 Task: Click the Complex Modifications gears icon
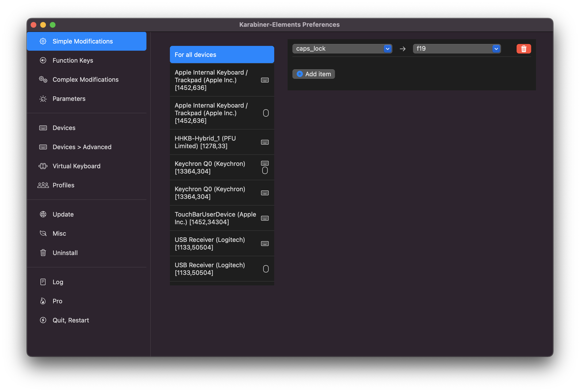[x=43, y=80]
